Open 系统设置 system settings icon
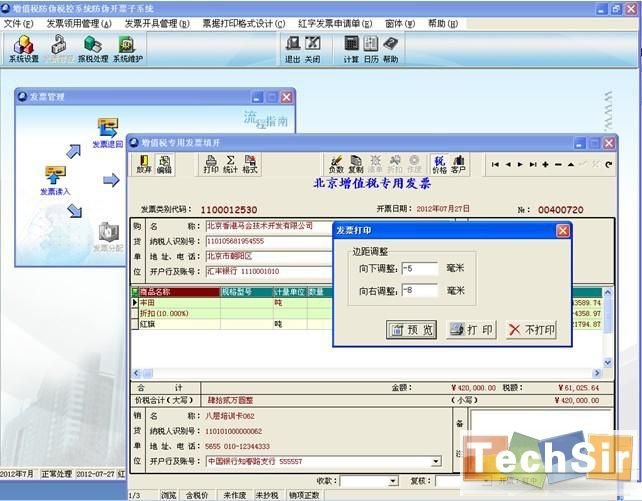 [24, 48]
